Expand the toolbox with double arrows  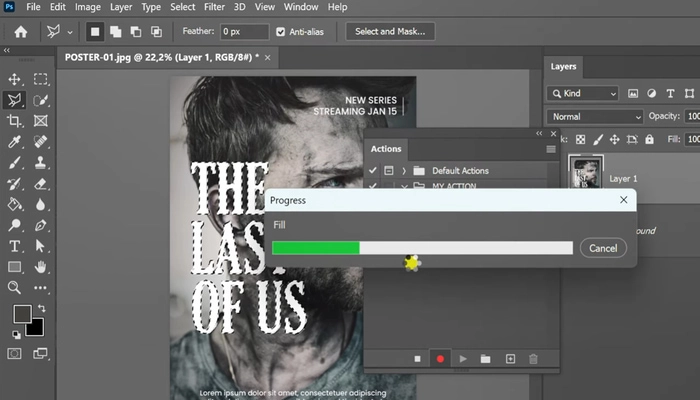(7, 50)
